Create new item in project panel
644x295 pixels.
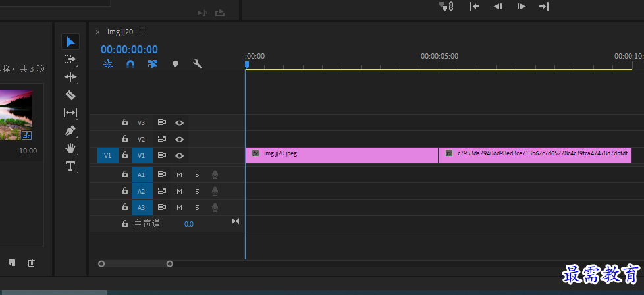point(12,263)
